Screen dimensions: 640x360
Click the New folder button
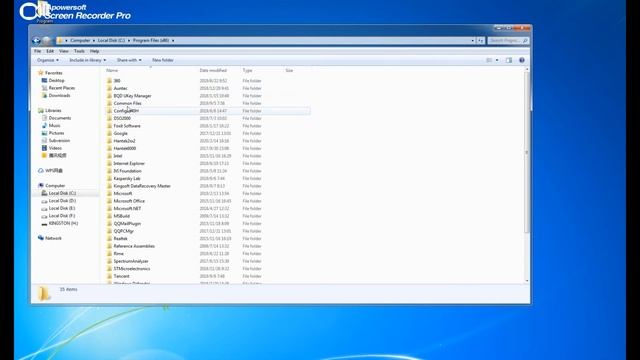[x=162, y=60]
